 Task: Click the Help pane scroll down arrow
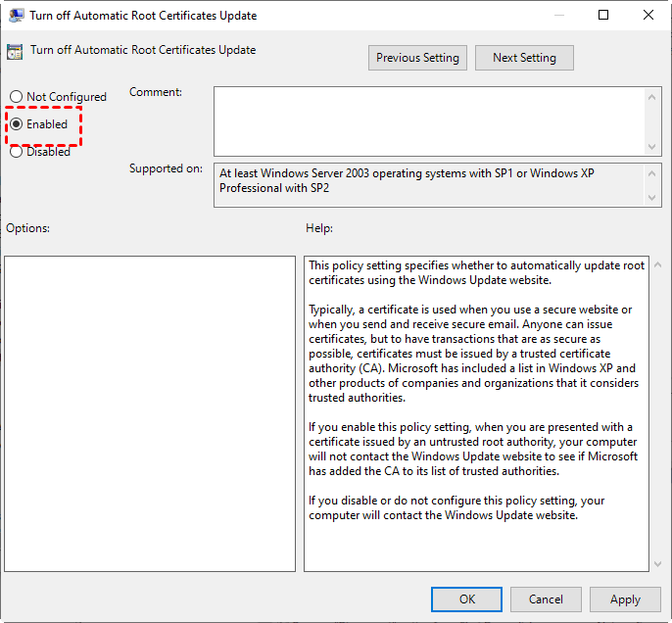(658, 564)
